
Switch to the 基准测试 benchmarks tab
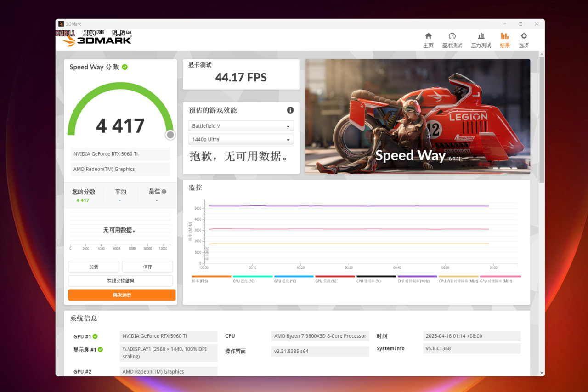[452, 40]
